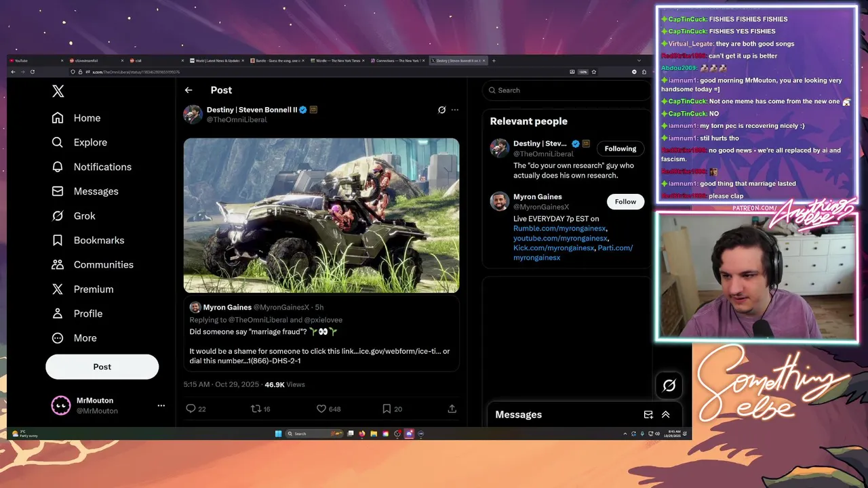Click the Windows taskbar Search box
Screen dimensions: 868x488
click(x=314, y=434)
